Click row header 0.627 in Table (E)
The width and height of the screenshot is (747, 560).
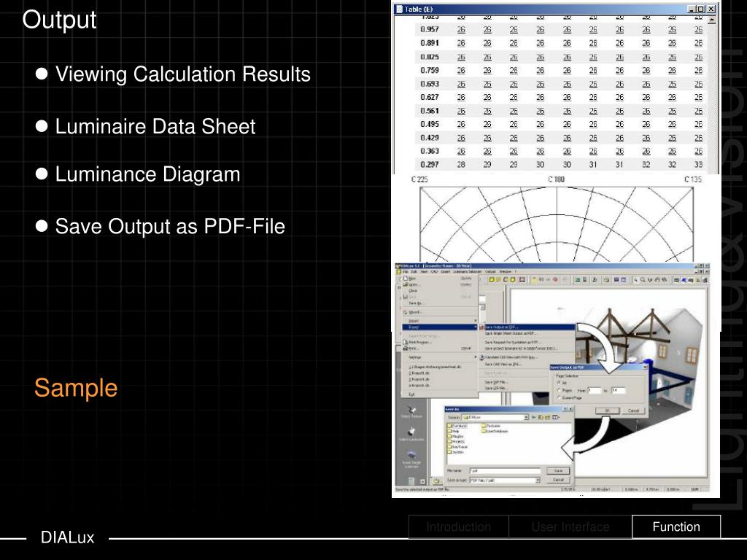430,97
